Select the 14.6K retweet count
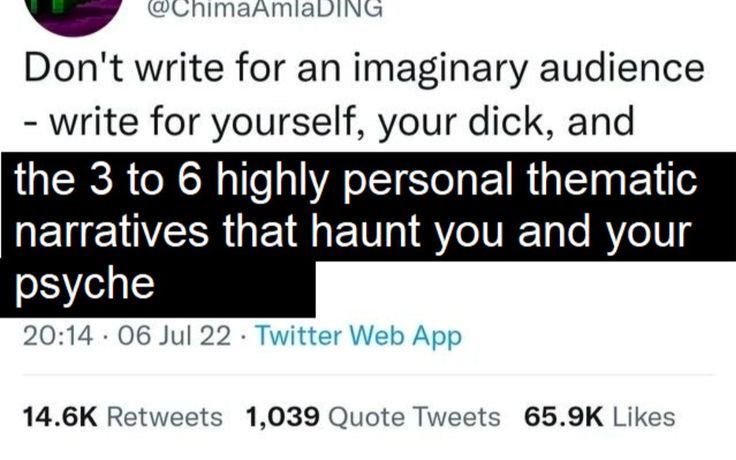736x460 pixels. pos(60,417)
